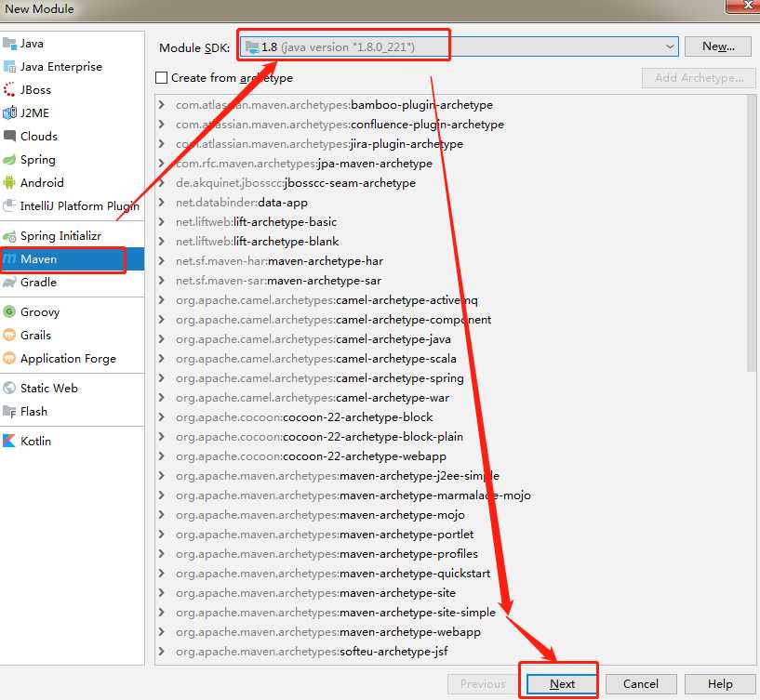This screenshot has height=700, width=760.
Task: Expand jpa-maven-archetype entry
Action: click(x=162, y=164)
